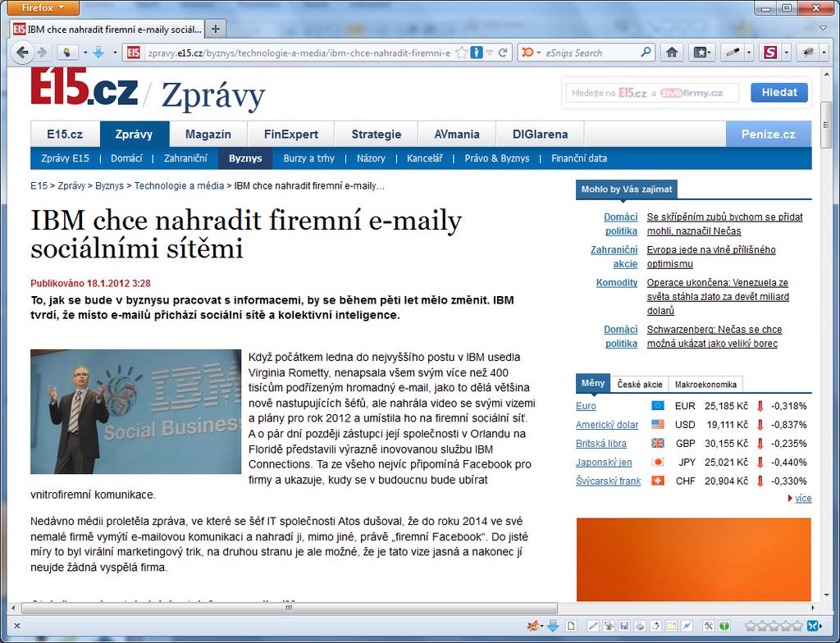This screenshot has height=643, width=840.
Task: Open the Americký dolar currency link
Action: coord(607,425)
